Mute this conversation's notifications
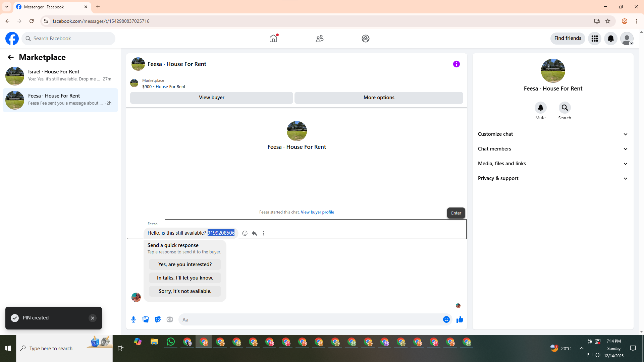644x362 pixels. click(540, 108)
